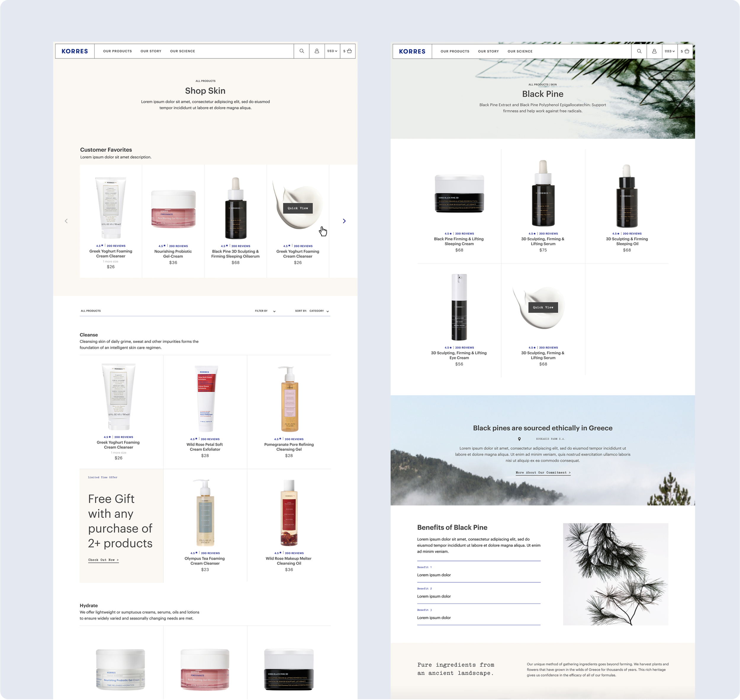This screenshot has height=700, width=740.
Task: Open Our Story menu on Black Pine page
Action: coord(488,52)
